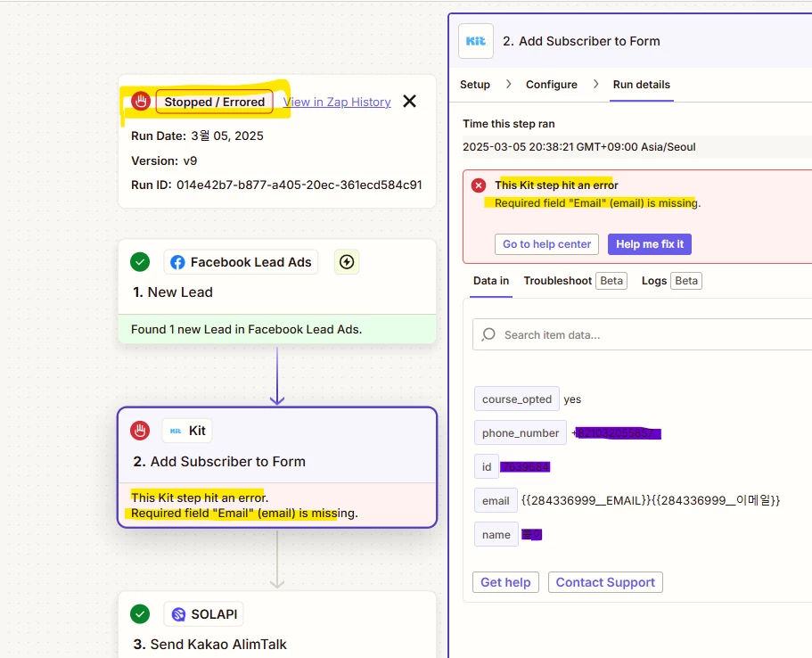Click the Stopped / Errored status badge
Image resolution: width=812 pixels, height=658 pixels.
(x=215, y=102)
